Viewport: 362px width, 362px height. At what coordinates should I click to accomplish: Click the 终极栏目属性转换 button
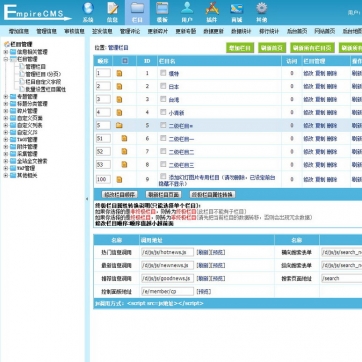pos(212,195)
